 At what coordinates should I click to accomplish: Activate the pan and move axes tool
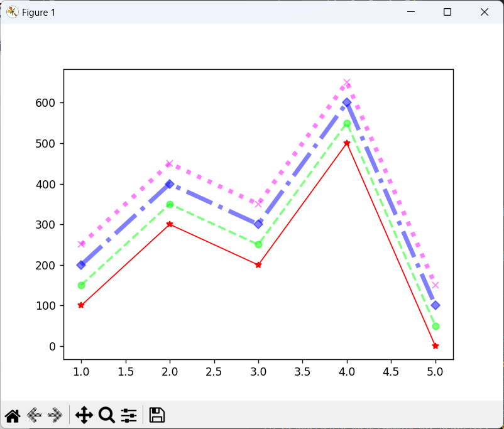click(84, 415)
